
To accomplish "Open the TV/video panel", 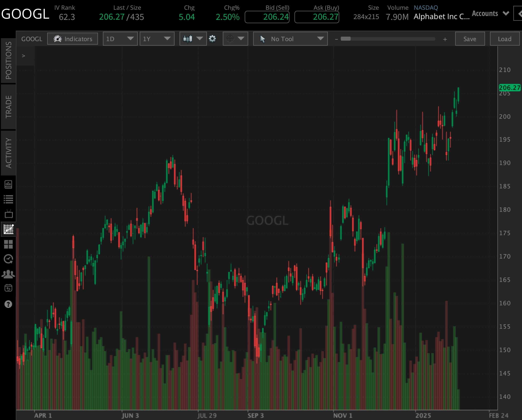I will tap(8, 214).
